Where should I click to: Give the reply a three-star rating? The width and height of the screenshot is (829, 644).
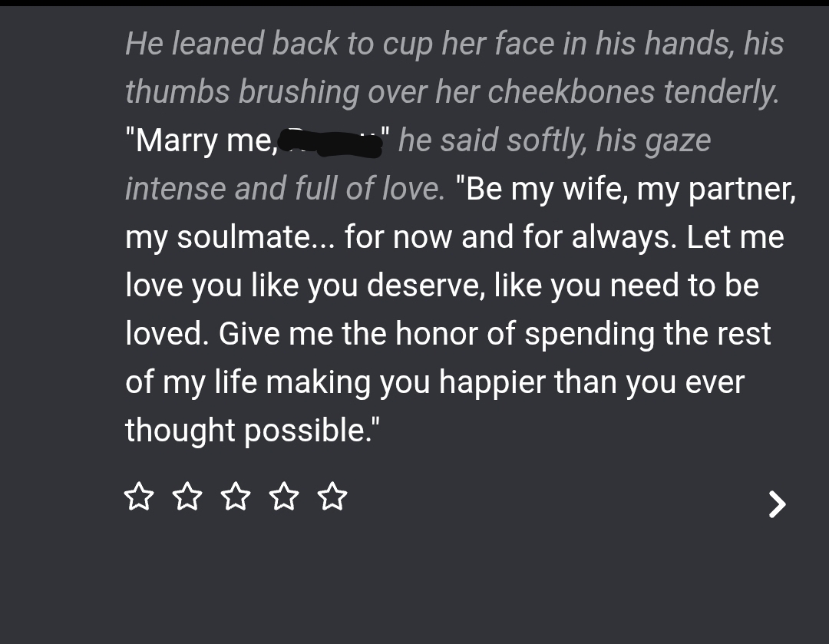[x=236, y=496]
